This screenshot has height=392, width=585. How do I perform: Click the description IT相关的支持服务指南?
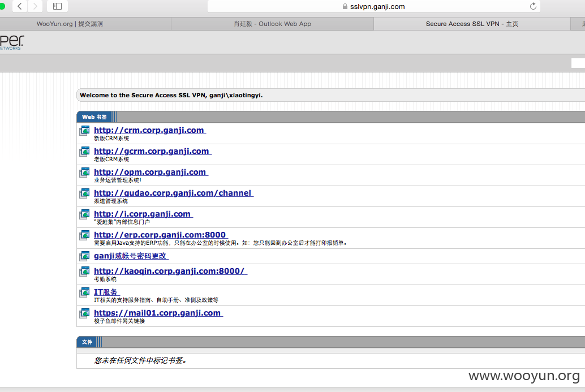[x=156, y=300]
